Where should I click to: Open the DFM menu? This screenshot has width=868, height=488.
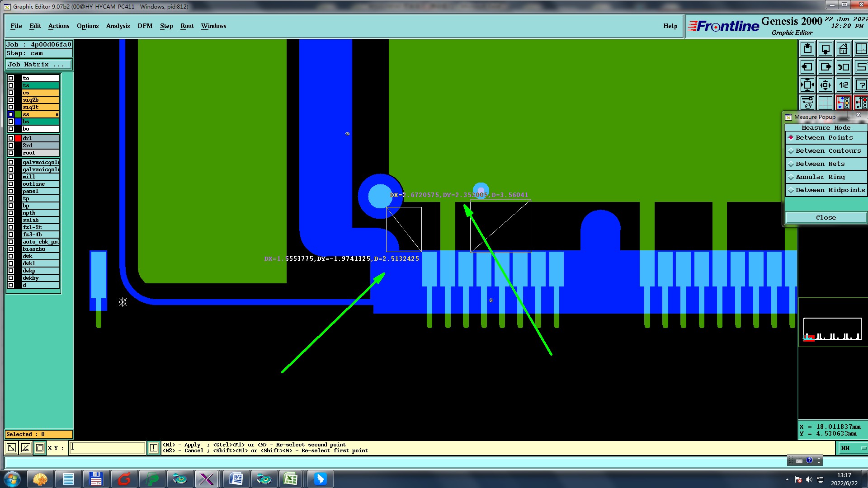click(x=145, y=26)
